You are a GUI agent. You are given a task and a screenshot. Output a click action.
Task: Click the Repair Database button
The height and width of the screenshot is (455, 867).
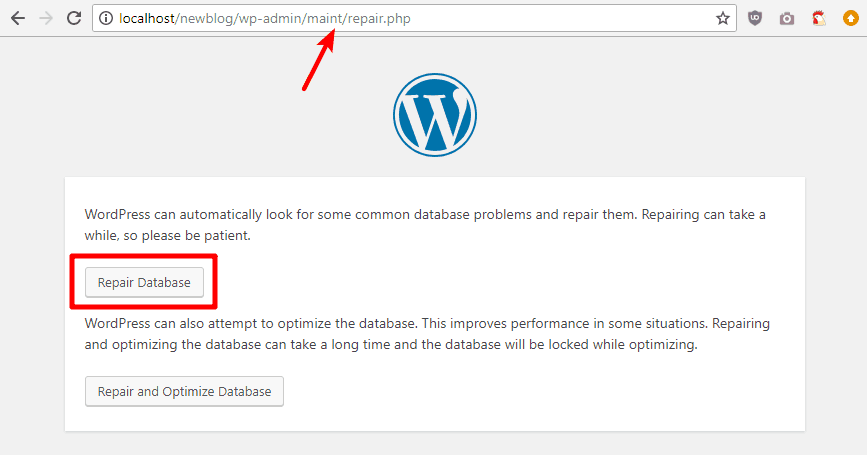click(x=144, y=283)
